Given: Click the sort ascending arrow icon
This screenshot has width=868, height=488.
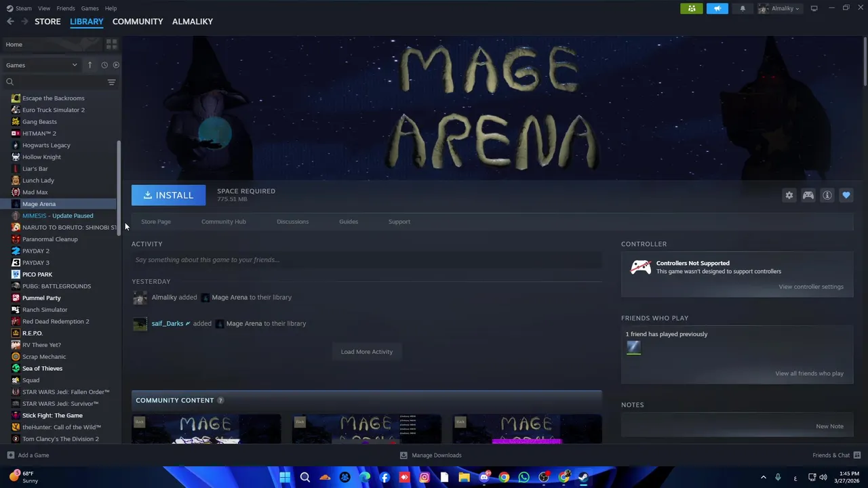Looking at the screenshot, I should [90, 65].
